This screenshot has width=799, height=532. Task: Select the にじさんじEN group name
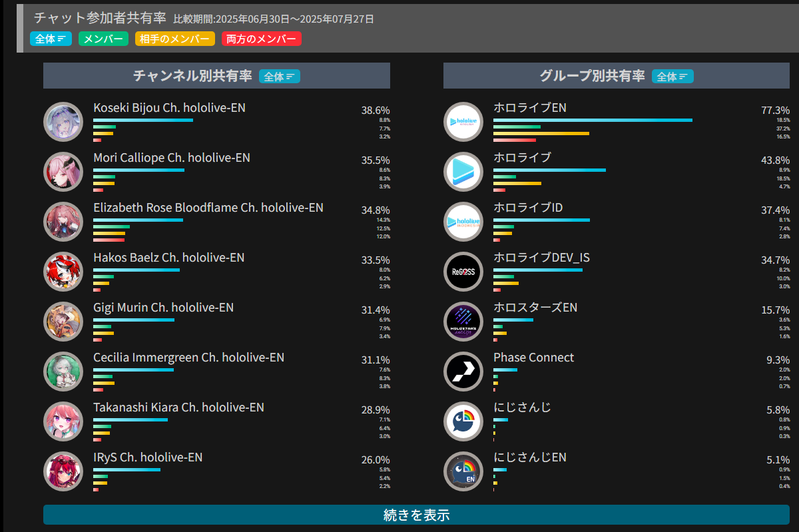click(x=530, y=457)
